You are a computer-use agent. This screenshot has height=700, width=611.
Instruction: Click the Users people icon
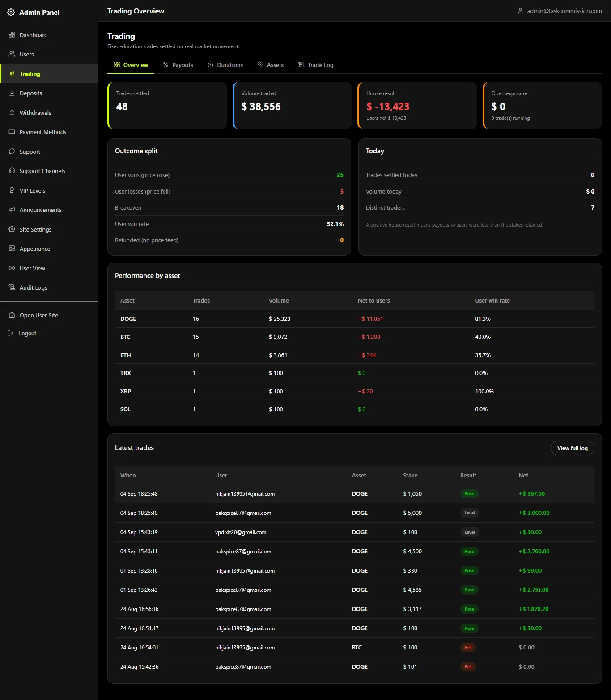(x=12, y=54)
